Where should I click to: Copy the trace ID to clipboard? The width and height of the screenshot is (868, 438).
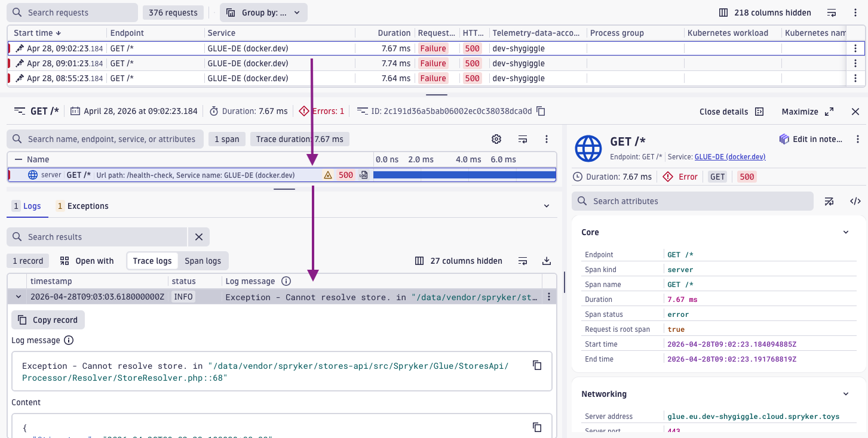tap(541, 111)
